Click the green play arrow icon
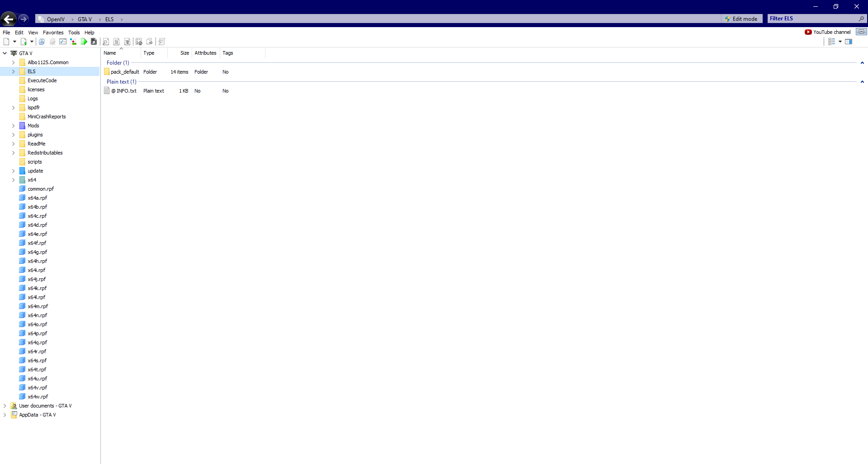This screenshot has width=868, height=464. point(84,42)
